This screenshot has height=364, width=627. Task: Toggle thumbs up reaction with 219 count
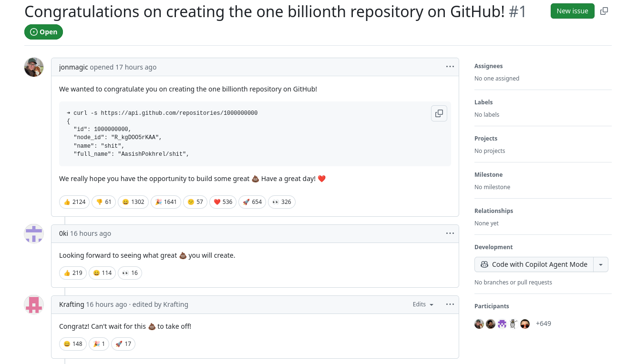[73, 273]
